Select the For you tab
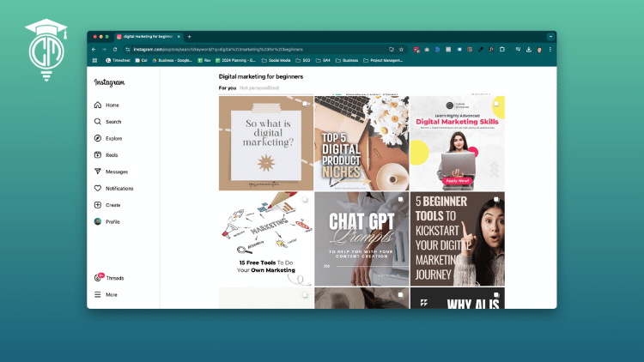This screenshot has width=644, height=362. coord(227,87)
